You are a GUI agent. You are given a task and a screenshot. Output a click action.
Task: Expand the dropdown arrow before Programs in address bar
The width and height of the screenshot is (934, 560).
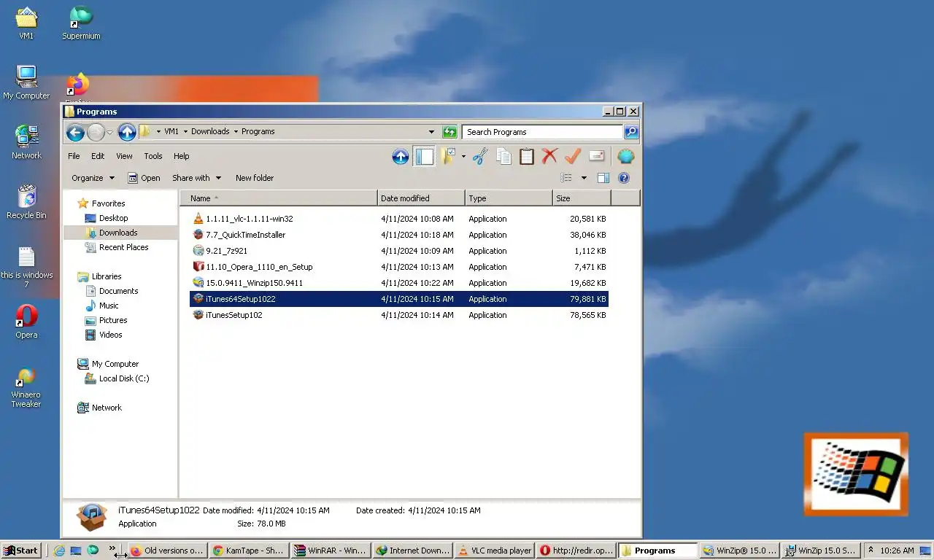coord(236,132)
